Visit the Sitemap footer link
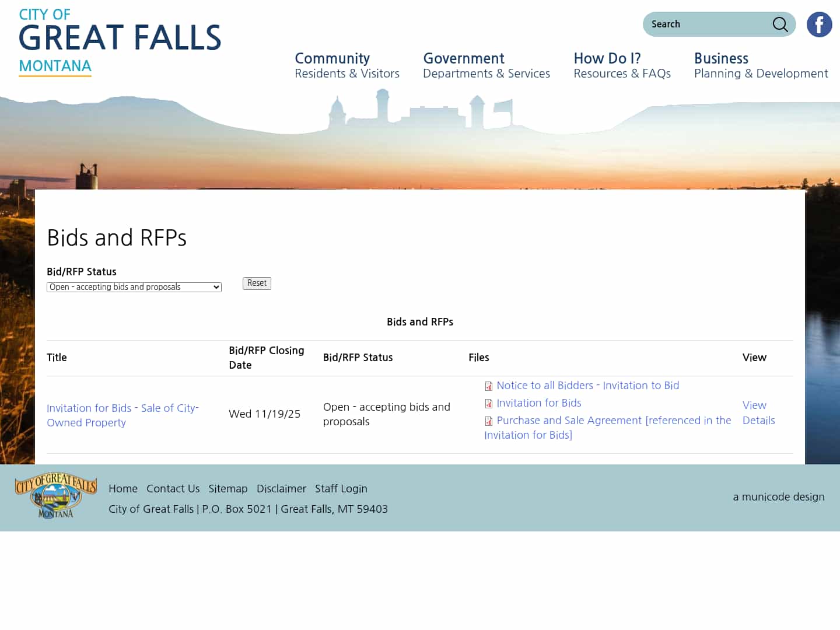This screenshot has width=840, height=630. coord(228,489)
